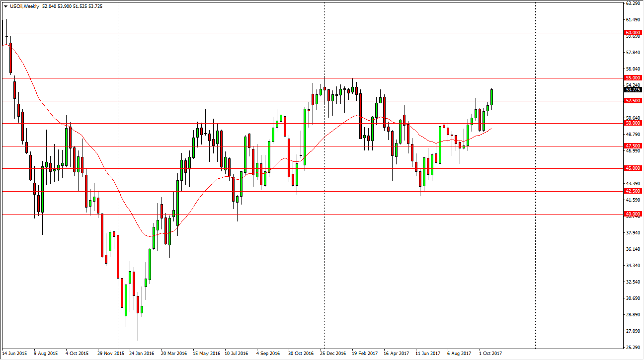Screen dimensions: 644x360
Task: Select the red 55.000 price level tag
Action: coord(633,78)
